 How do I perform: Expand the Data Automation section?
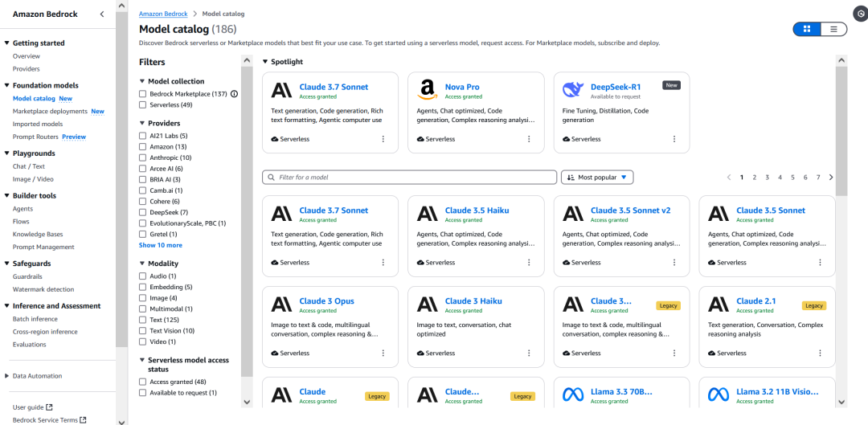[x=6, y=376]
